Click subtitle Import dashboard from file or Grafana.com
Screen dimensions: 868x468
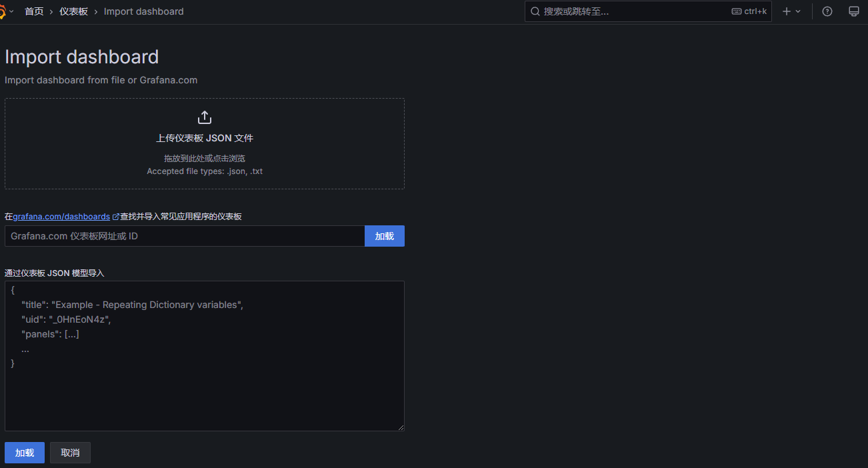tap(101, 80)
